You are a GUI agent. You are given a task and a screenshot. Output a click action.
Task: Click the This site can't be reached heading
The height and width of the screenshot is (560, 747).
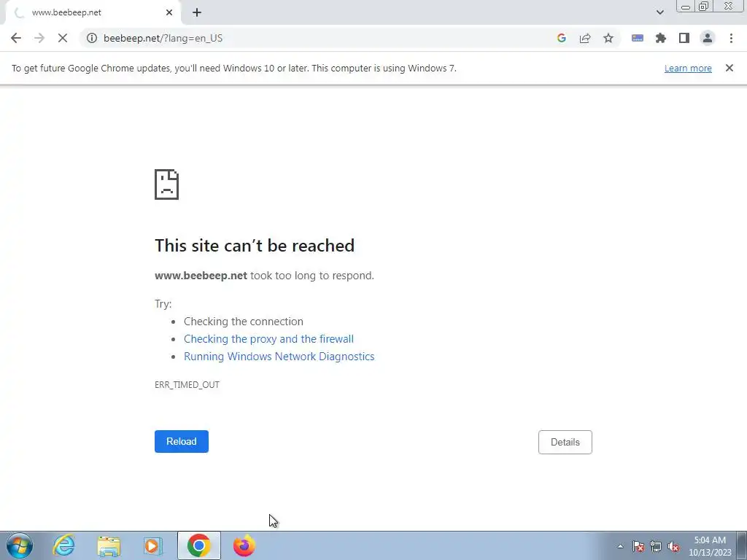[255, 246]
